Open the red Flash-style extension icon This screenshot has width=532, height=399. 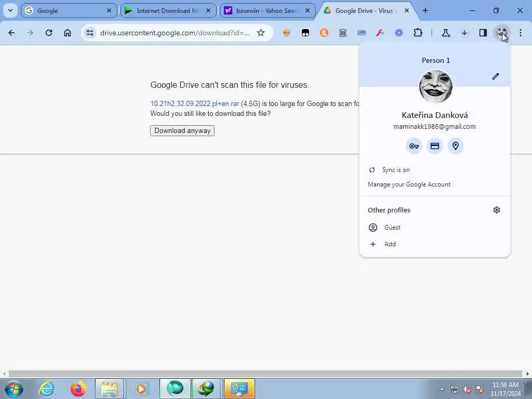pyautogui.click(x=380, y=33)
